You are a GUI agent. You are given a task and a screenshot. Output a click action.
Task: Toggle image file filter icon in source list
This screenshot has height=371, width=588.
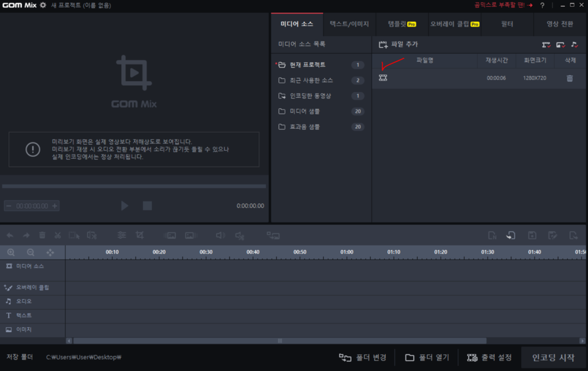pyautogui.click(x=561, y=44)
